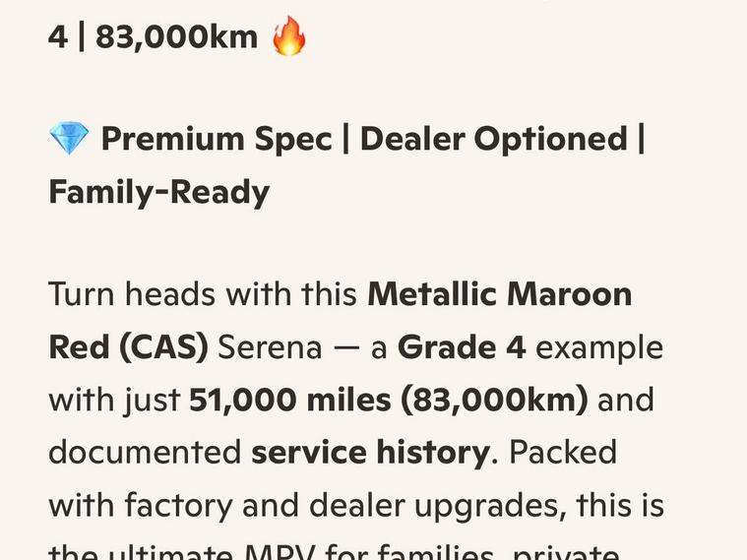Select the "Premium Spec" heading text
Viewport: 747px width, 560px height.
[217, 139]
